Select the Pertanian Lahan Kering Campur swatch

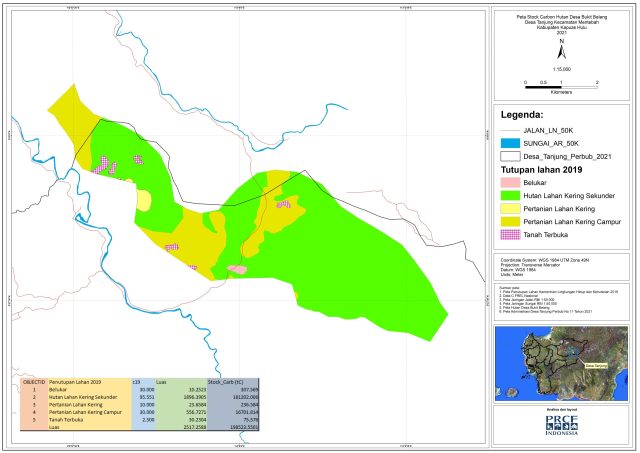(x=510, y=222)
